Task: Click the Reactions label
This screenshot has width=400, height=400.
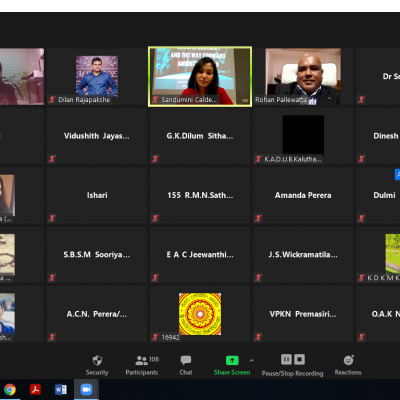Action: click(x=348, y=372)
